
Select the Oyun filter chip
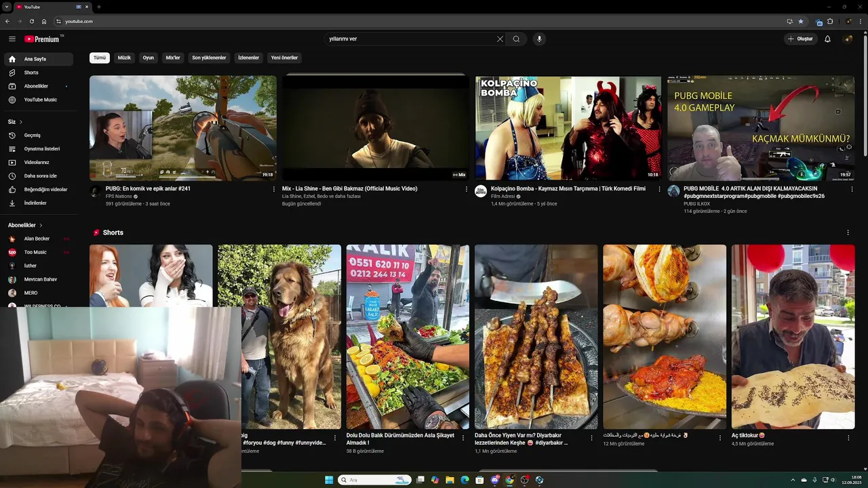(x=148, y=58)
